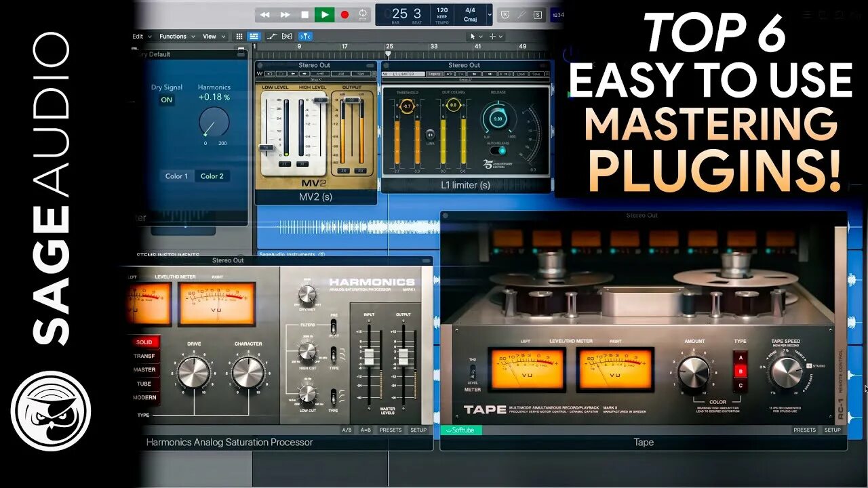Screen dimensions: 868x488
Task: Open SETUP in Harmonics plugin
Action: [x=418, y=430]
